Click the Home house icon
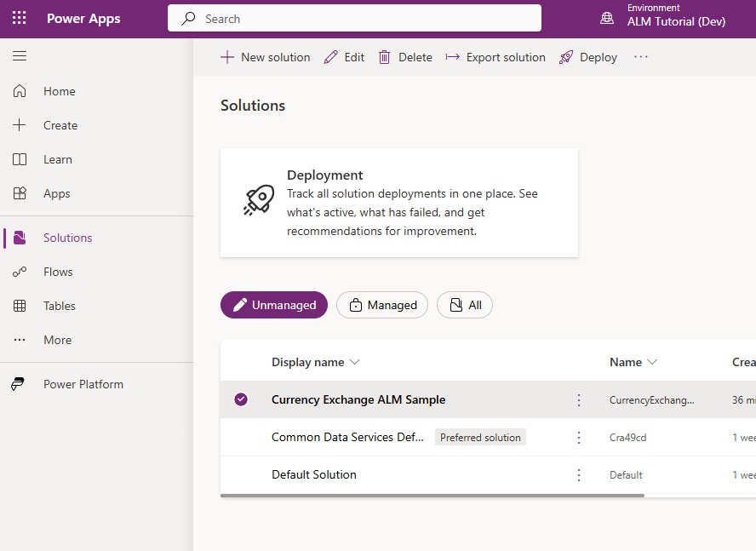The height and width of the screenshot is (551, 756). click(20, 91)
